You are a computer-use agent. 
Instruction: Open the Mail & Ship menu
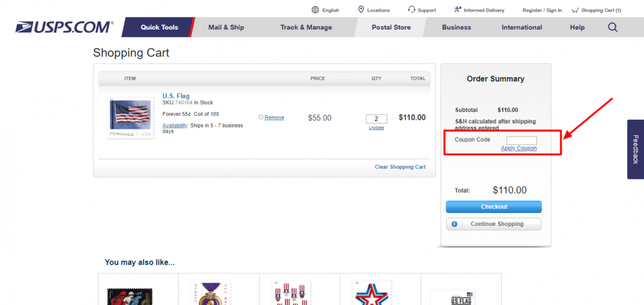coord(226,27)
